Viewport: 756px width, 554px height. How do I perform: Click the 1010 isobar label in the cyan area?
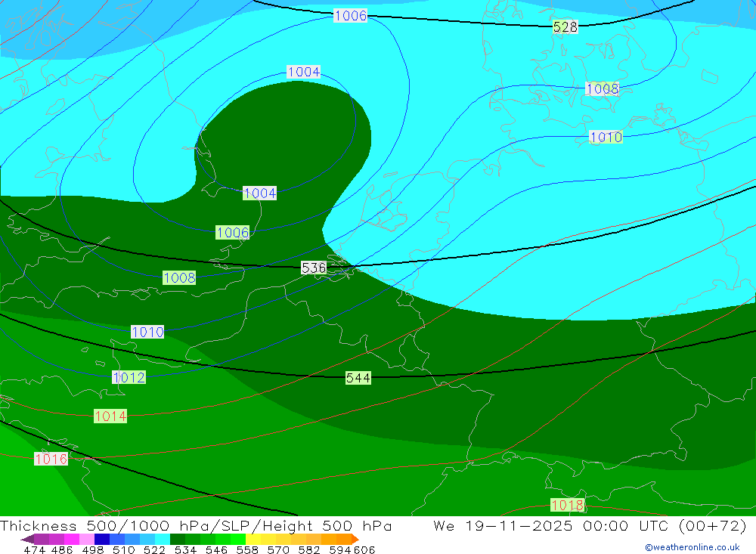click(x=606, y=137)
